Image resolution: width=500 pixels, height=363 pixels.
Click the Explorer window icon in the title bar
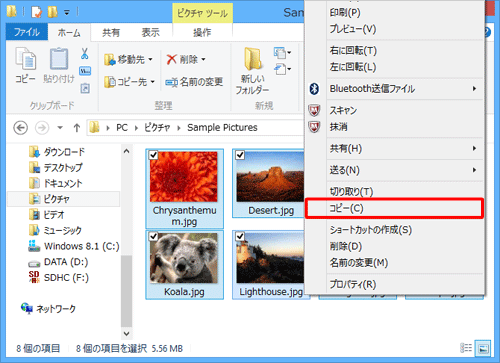point(11,11)
